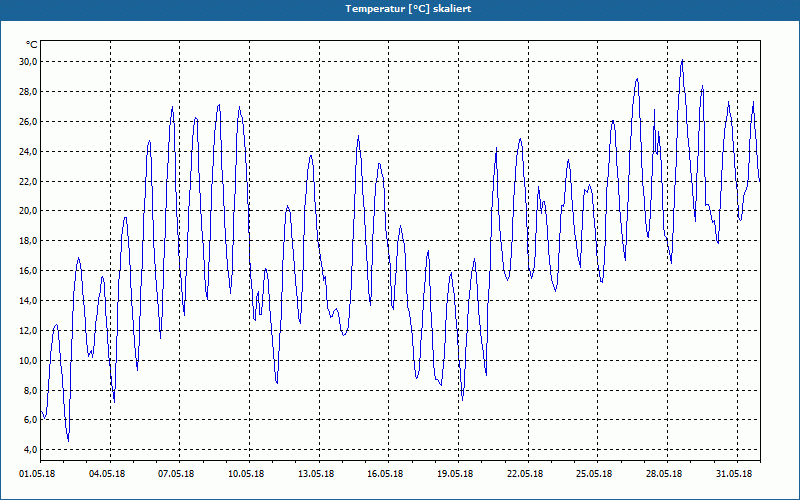Select the 22,0 y-axis label
This screenshot has width=800, height=500.
(x=28, y=182)
